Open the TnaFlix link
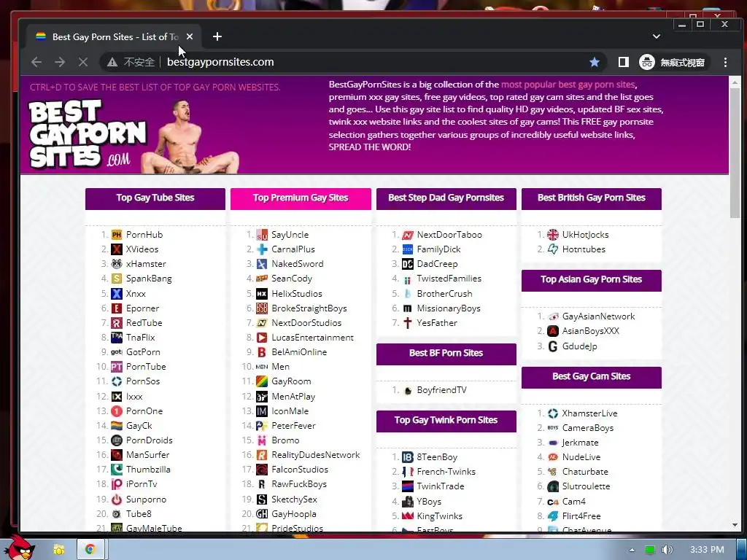The height and width of the screenshot is (560, 747). click(141, 338)
